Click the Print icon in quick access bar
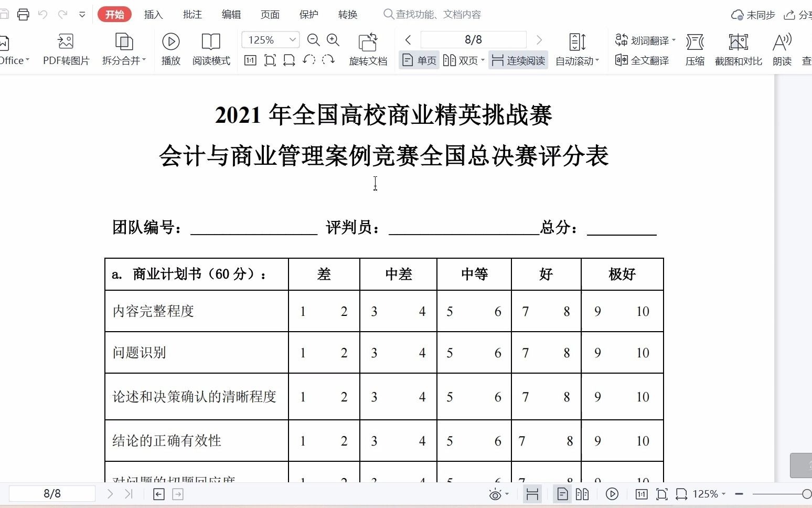 (23, 14)
